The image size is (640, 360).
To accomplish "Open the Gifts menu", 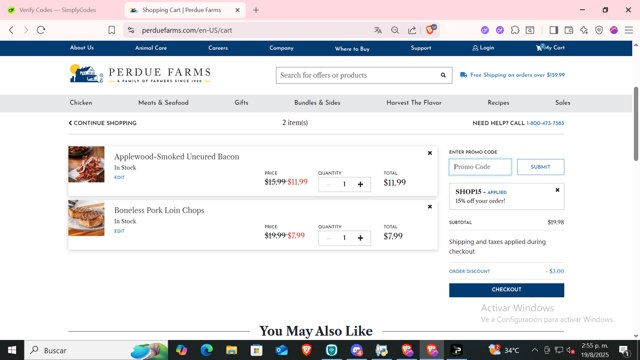I will click(x=241, y=103).
